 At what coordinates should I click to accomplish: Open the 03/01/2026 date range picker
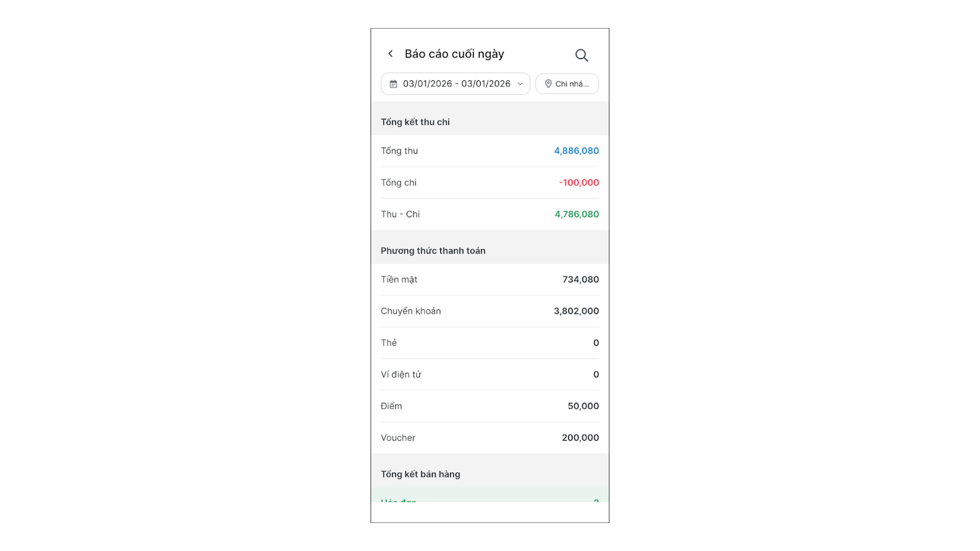coord(456,84)
